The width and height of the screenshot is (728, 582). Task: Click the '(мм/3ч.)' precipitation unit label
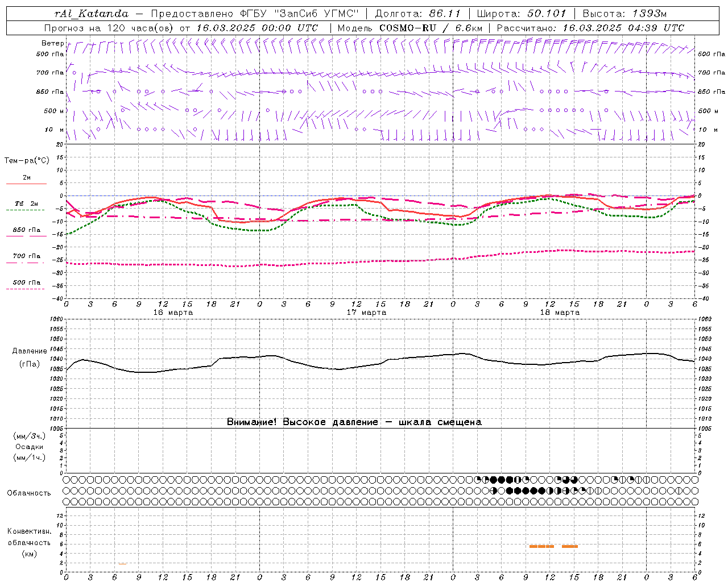click(30, 436)
